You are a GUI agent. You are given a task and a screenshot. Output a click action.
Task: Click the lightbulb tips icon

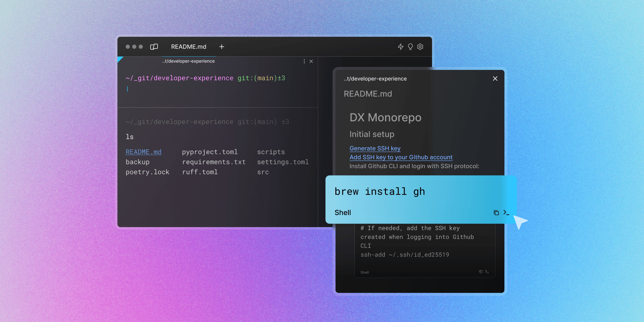pos(410,46)
